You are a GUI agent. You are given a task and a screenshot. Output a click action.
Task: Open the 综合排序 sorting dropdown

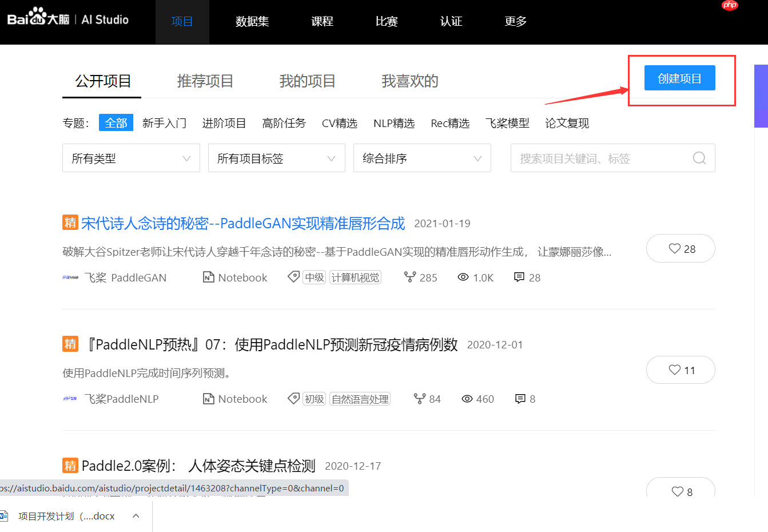coord(422,158)
